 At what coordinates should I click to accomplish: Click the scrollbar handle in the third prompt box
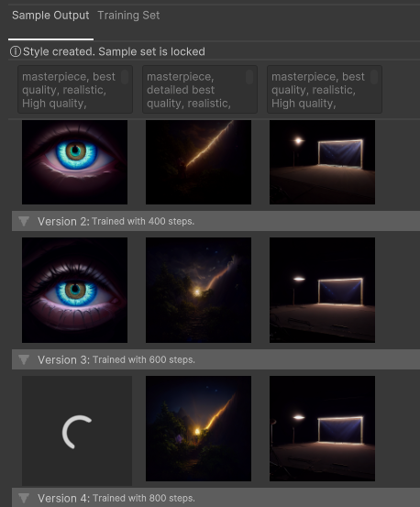coord(374,77)
